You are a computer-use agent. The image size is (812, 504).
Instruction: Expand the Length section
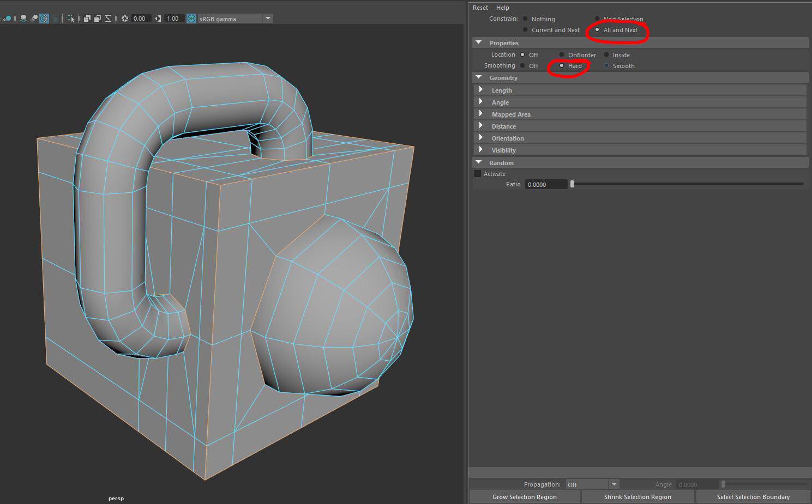[x=481, y=90]
